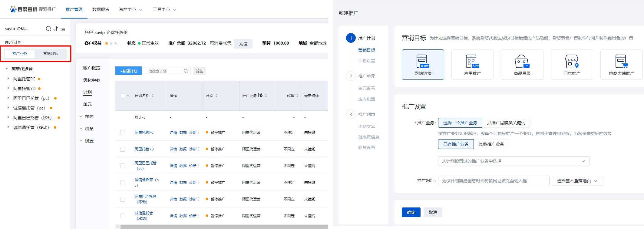Viewport: 644px width, 229px height.
Task: Switch to 推广管理 tab
Action: click(74, 9)
